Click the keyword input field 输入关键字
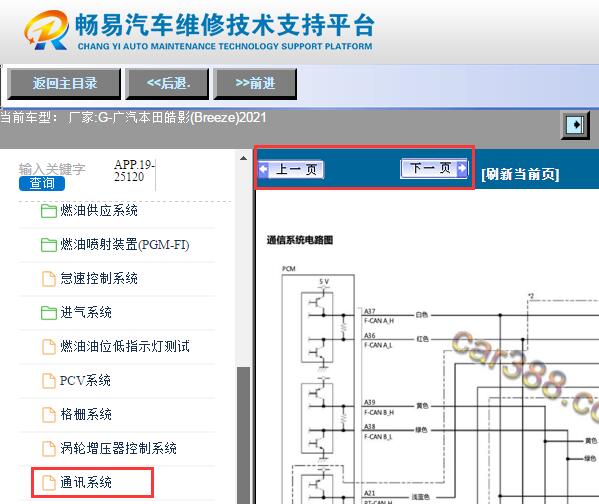Screen dimensions: 599x504 click(x=52, y=169)
